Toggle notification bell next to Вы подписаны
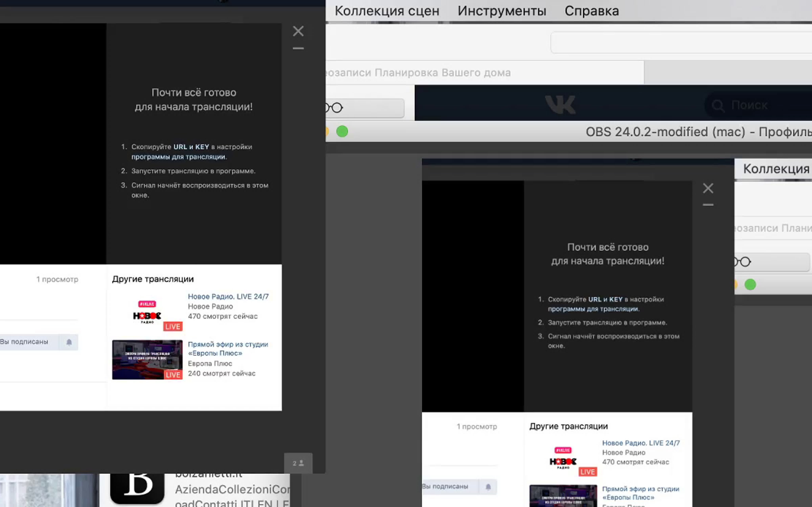 (69, 342)
